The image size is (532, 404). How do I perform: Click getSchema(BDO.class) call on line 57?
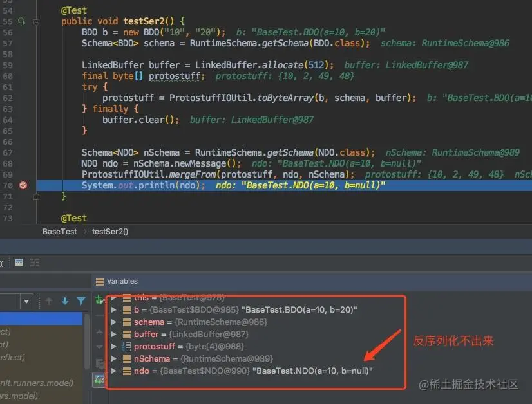click(316, 43)
